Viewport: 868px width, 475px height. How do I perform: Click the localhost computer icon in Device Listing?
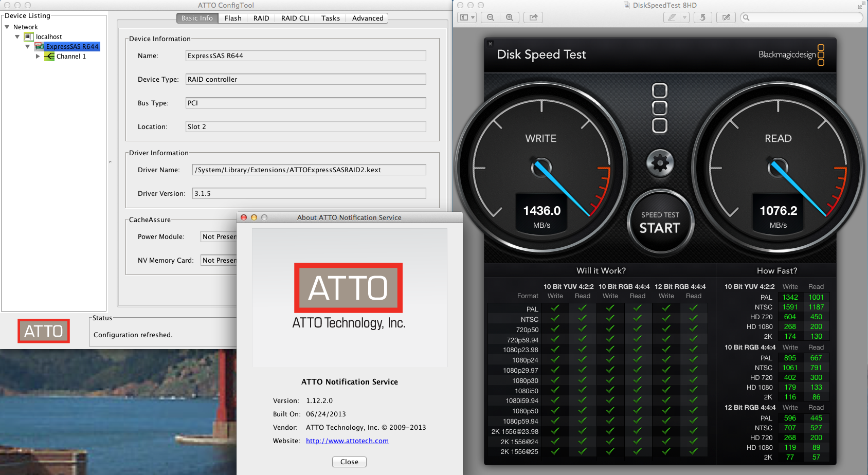pyautogui.click(x=29, y=37)
